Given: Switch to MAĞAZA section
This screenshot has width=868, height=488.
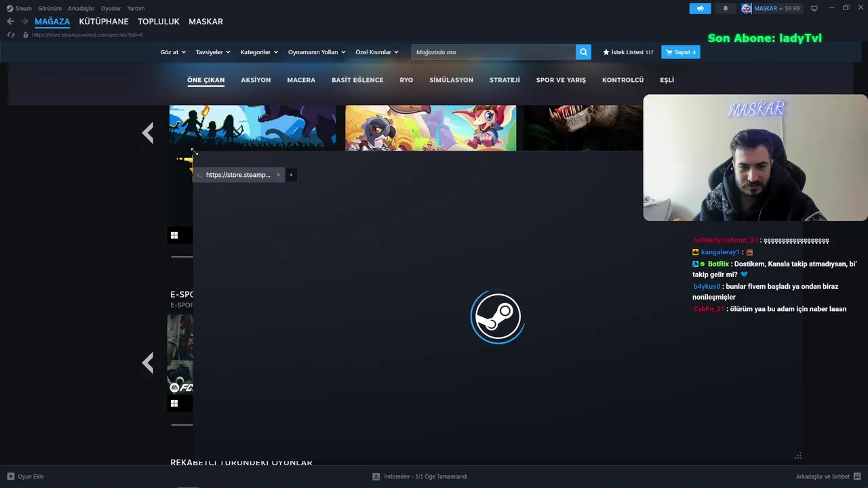Looking at the screenshot, I should coord(52,22).
